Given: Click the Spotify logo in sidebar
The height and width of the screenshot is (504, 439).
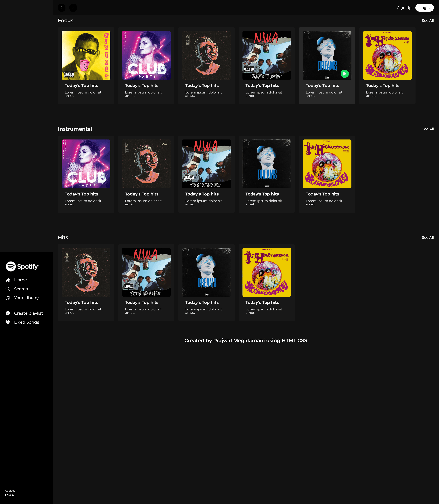Looking at the screenshot, I should (22, 266).
